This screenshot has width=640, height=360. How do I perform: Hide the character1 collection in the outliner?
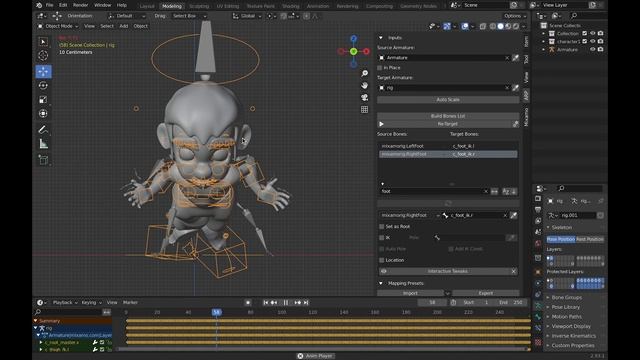593,41
